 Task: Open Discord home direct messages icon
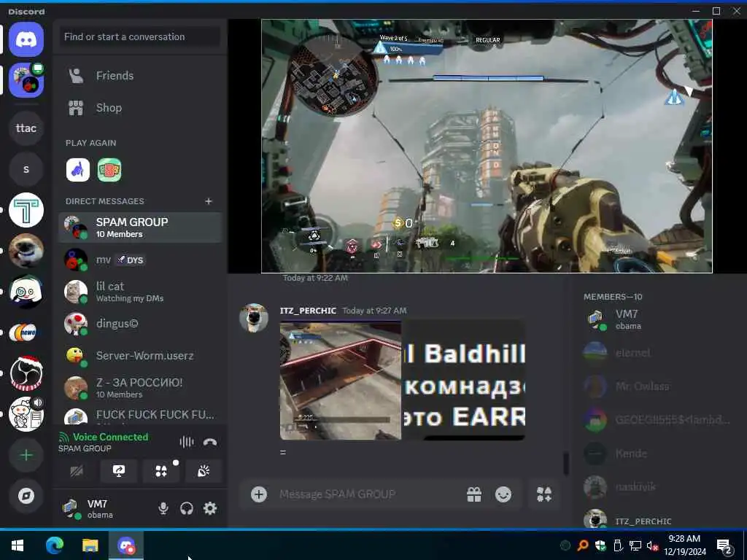click(x=26, y=39)
